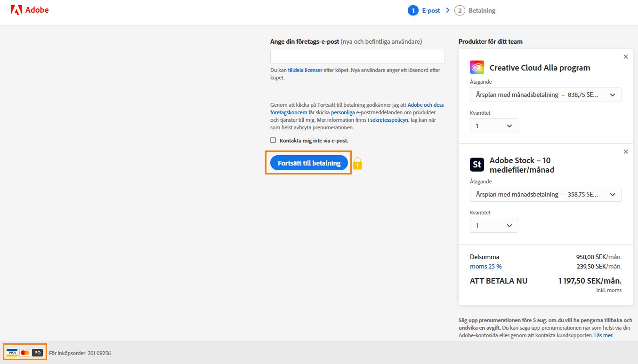Tick 'Kontakta mig inte via e-post' checkbox
This screenshot has height=364, width=638.
[273, 140]
